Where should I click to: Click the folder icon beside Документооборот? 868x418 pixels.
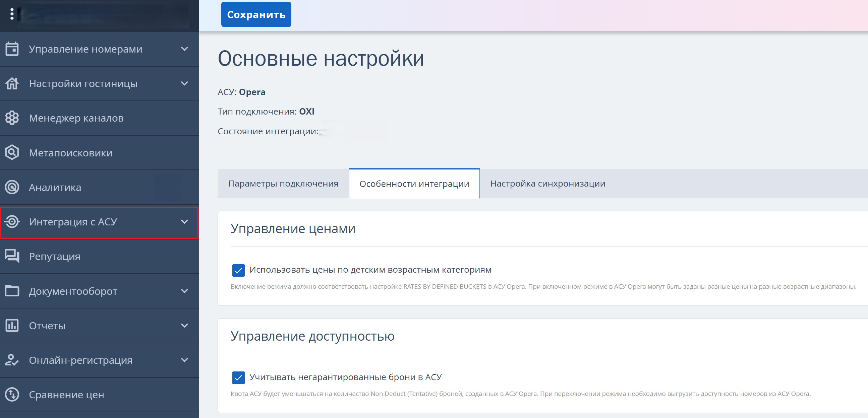click(x=12, y=291)
